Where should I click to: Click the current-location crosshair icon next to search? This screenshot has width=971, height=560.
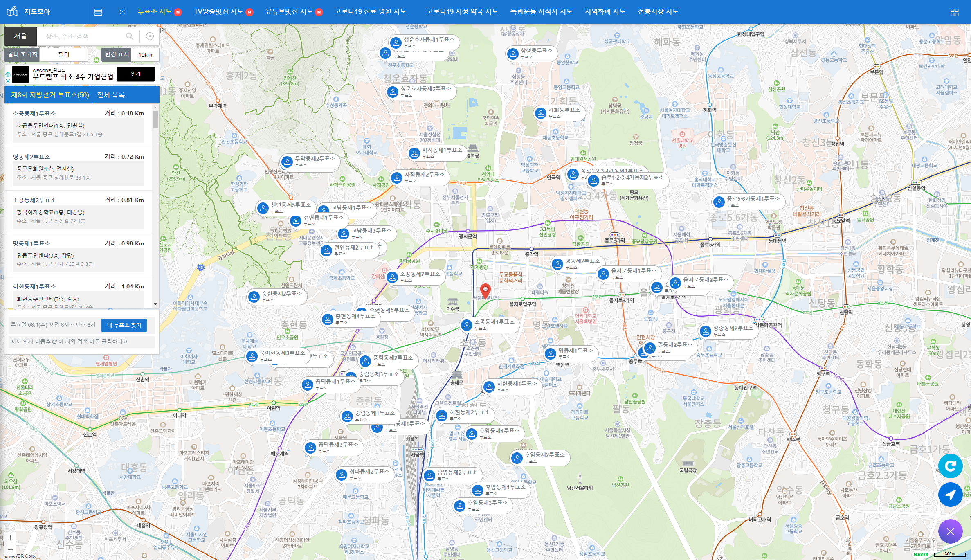point(150,36)
